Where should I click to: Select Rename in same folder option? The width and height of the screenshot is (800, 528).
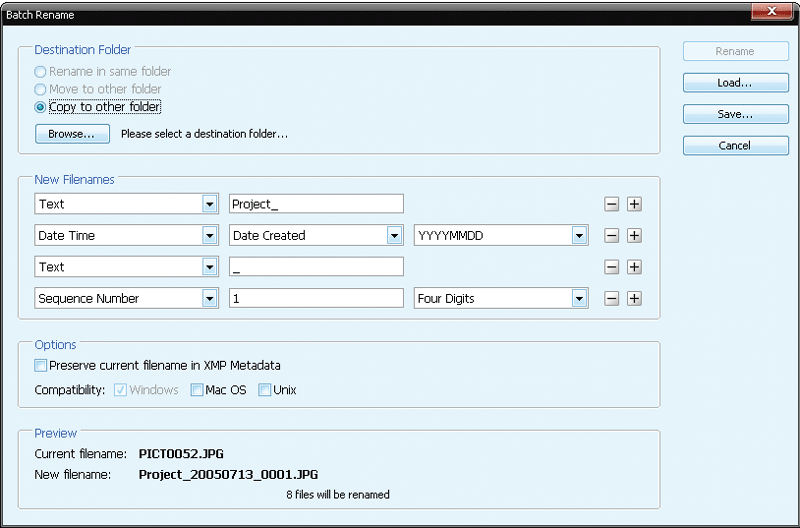(x=41, y=72)
